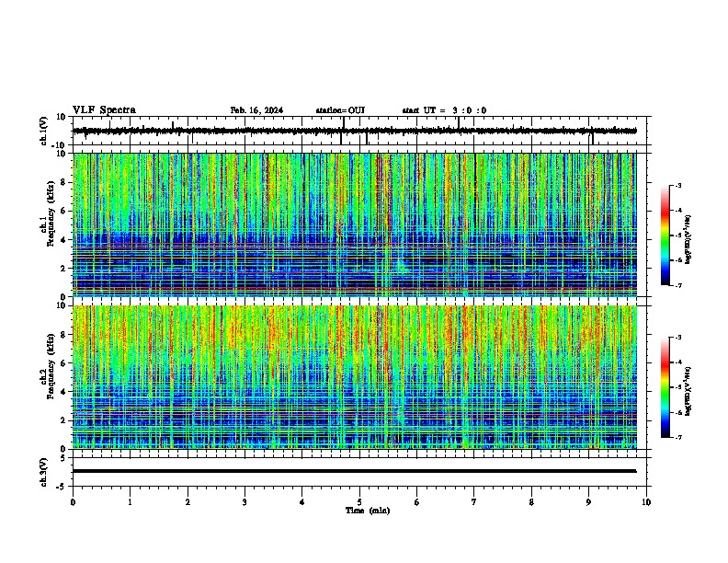Click time axis tick label "4"
Viewport: 728px width, 563px height.
302,502
